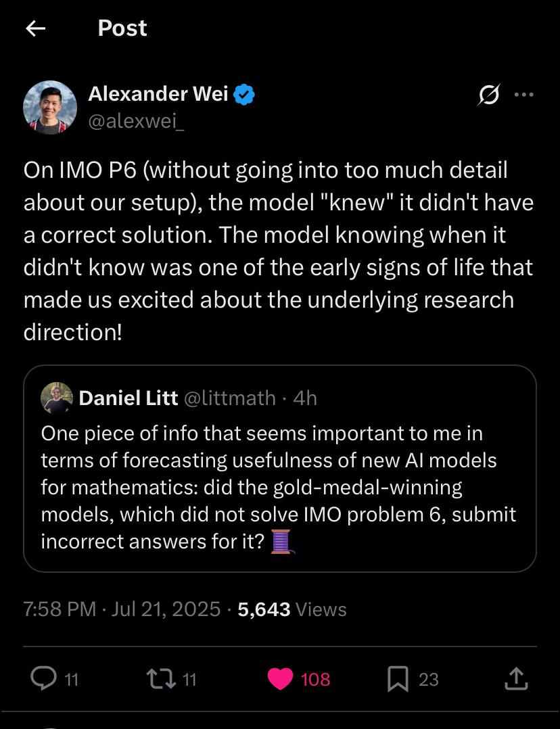The width and height of the screenshot is (560, 729).
Task: Tap the reply speech bubble icon
Action: tap(44, 678)
